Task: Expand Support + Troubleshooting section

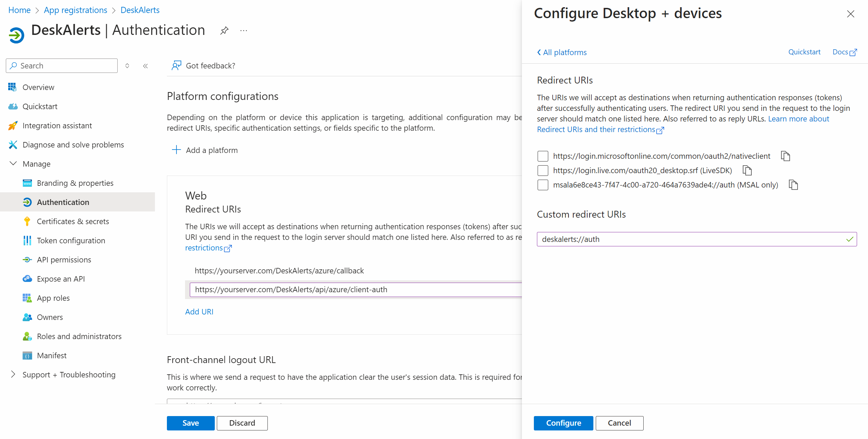Action: coord(13,374)
